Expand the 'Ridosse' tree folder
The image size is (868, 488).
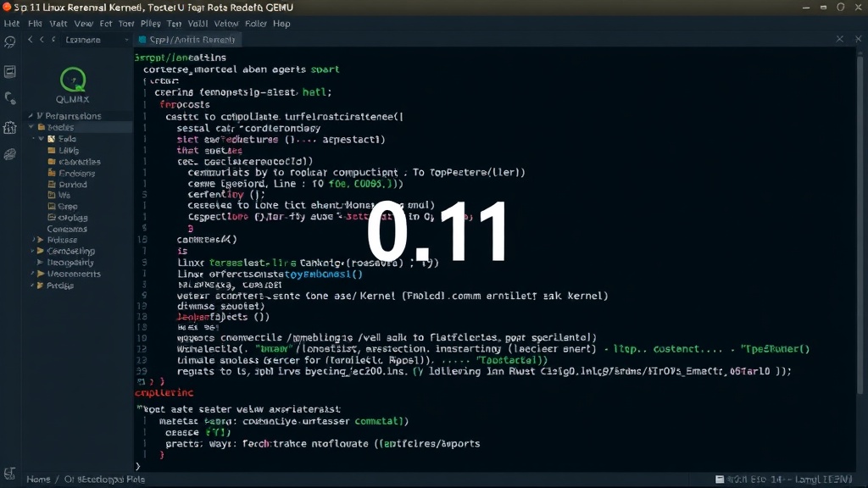39,240
